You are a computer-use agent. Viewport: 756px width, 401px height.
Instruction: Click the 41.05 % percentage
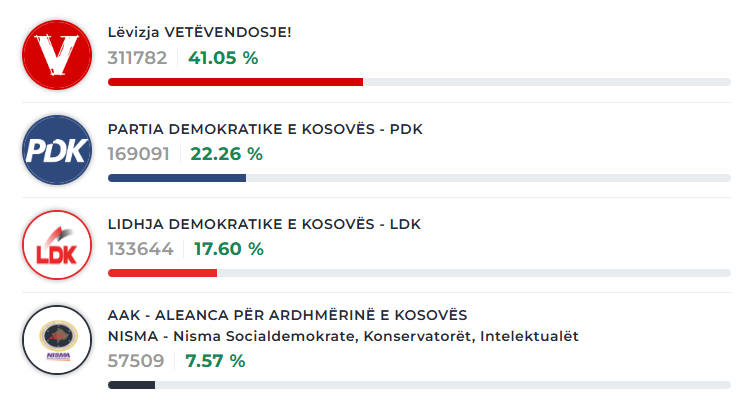[223, 58]
